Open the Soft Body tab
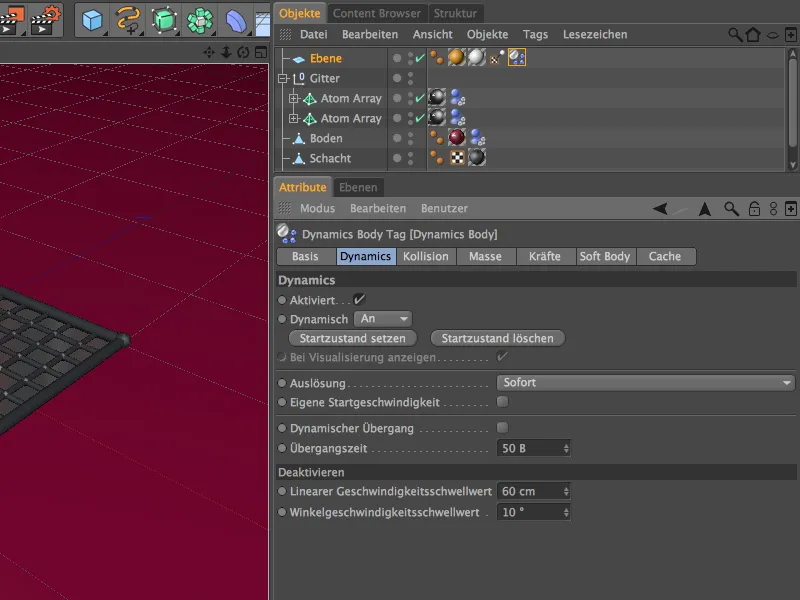 click(605, 256)
